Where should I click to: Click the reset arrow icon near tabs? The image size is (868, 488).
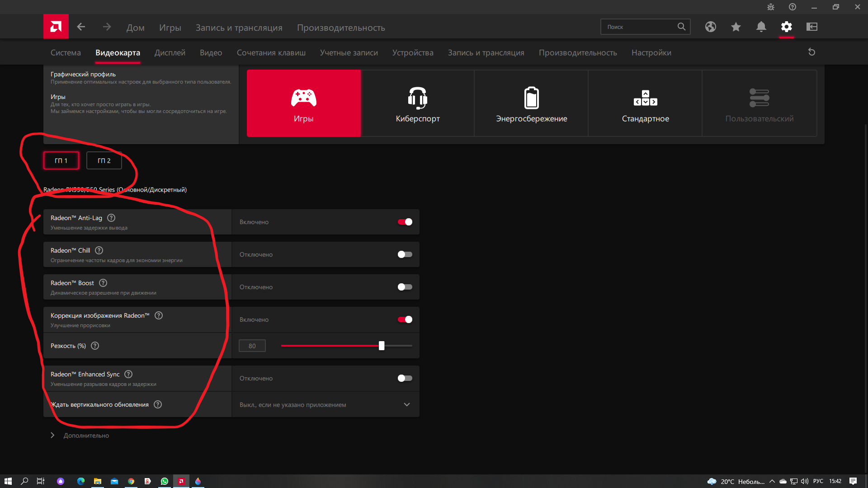coord(811,52)
